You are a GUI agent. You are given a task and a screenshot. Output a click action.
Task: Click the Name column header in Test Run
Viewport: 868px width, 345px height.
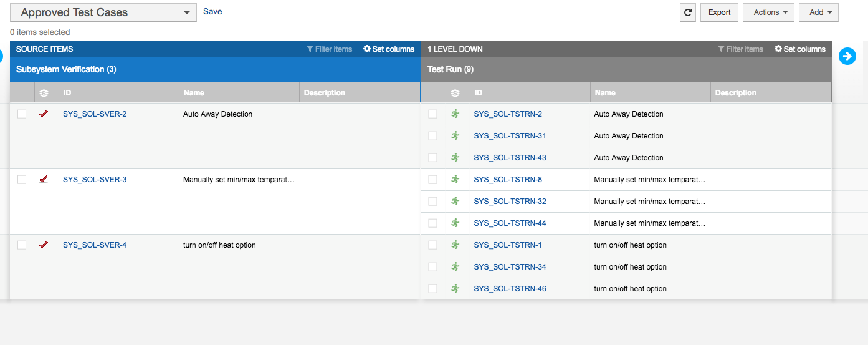(651, 92)
